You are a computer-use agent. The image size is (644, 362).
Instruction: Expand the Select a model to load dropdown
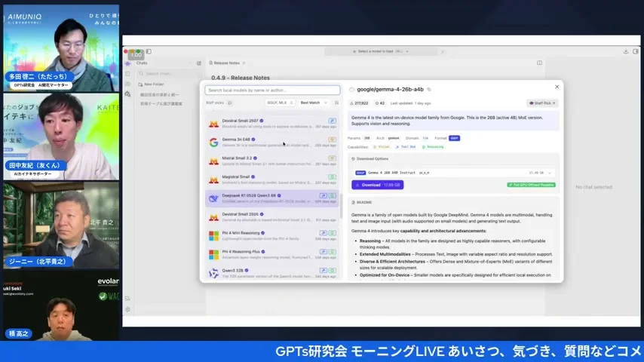(x=381, y=51)
